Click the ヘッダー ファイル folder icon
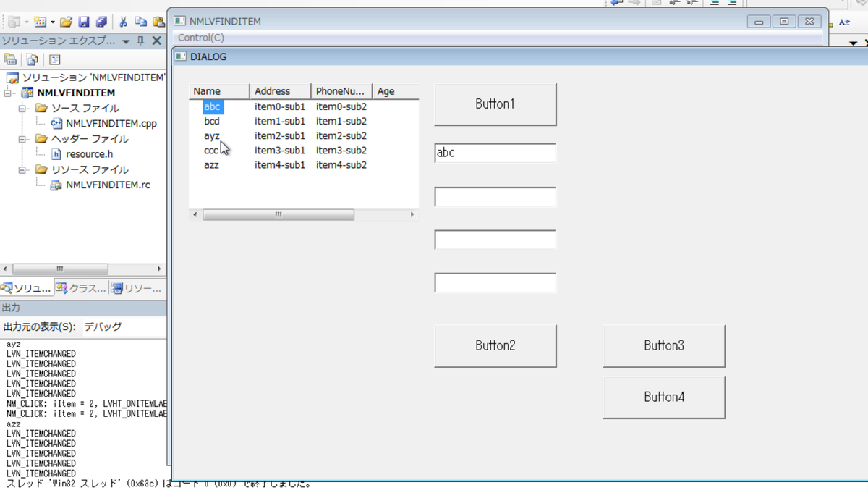 41,139
